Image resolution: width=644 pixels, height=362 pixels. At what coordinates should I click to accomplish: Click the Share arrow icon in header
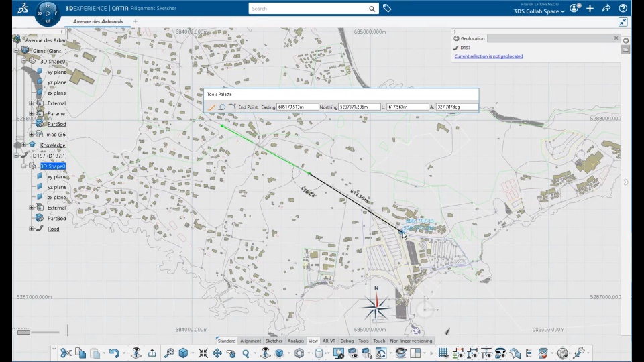(606, 8)
